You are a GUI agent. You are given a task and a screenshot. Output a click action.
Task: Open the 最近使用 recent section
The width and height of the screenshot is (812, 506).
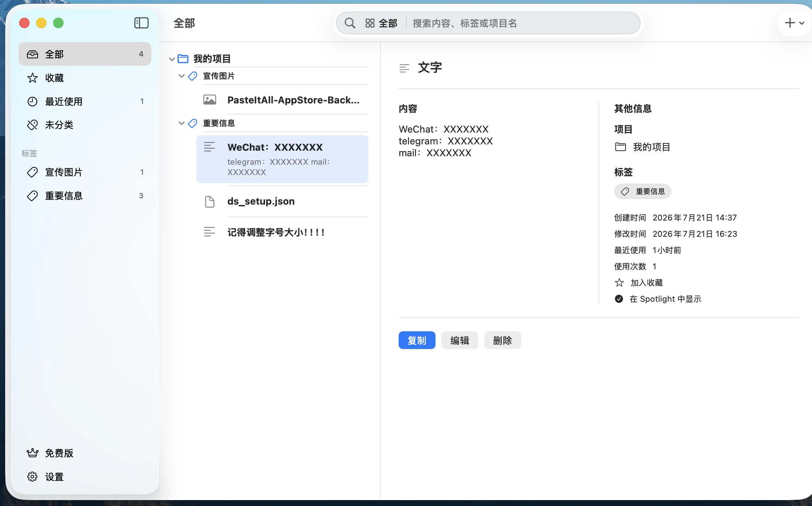(x=85, y=101)
